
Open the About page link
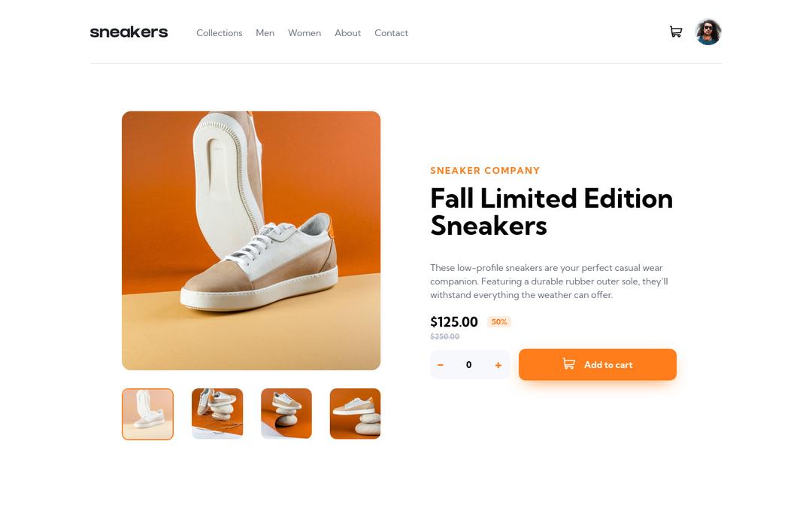point(347,32)
